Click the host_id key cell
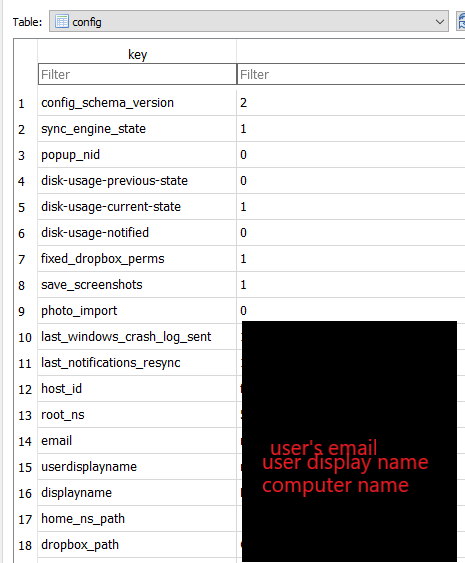The height and width of the screenshot is (563, 465). coord(137,389)
